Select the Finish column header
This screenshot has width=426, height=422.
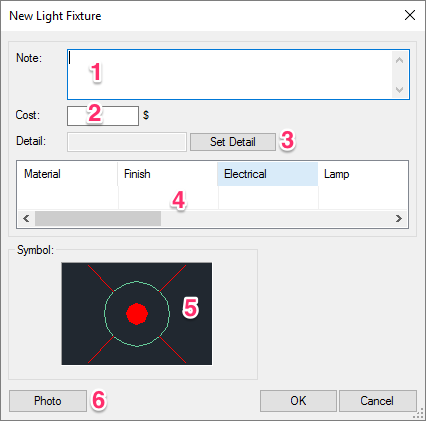tap(168, 174)
